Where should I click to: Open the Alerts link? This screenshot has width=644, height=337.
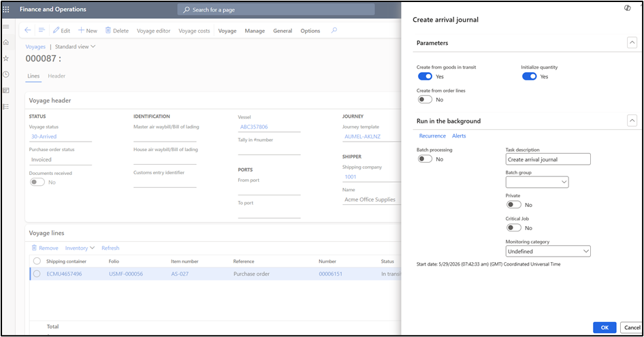point(459,135)
